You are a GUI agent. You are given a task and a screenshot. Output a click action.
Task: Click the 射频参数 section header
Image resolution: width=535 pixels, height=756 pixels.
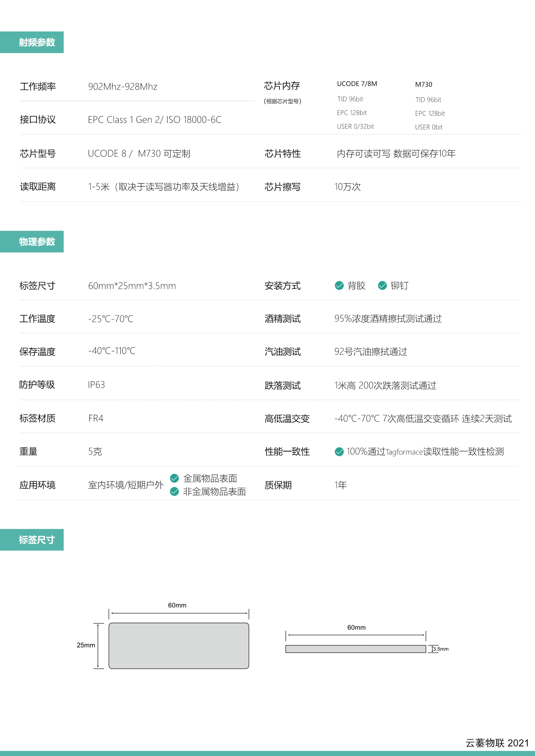(32, 42)
